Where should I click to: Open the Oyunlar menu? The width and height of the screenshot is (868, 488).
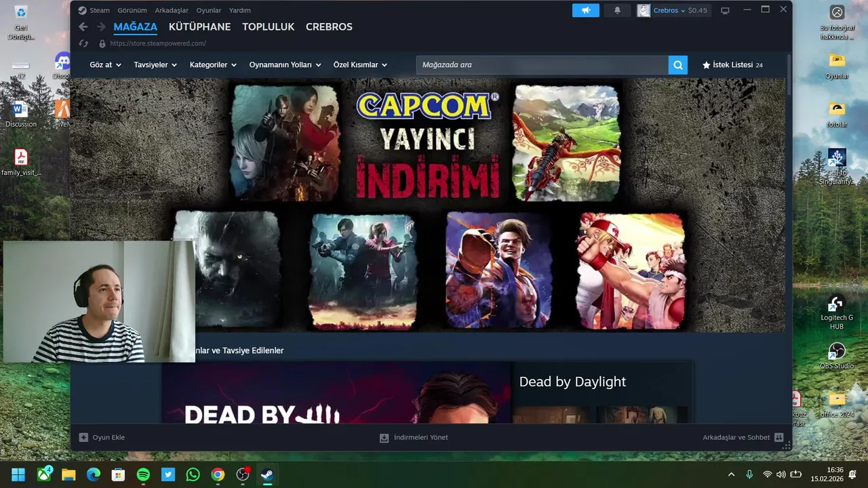click(x=209, y=10)
